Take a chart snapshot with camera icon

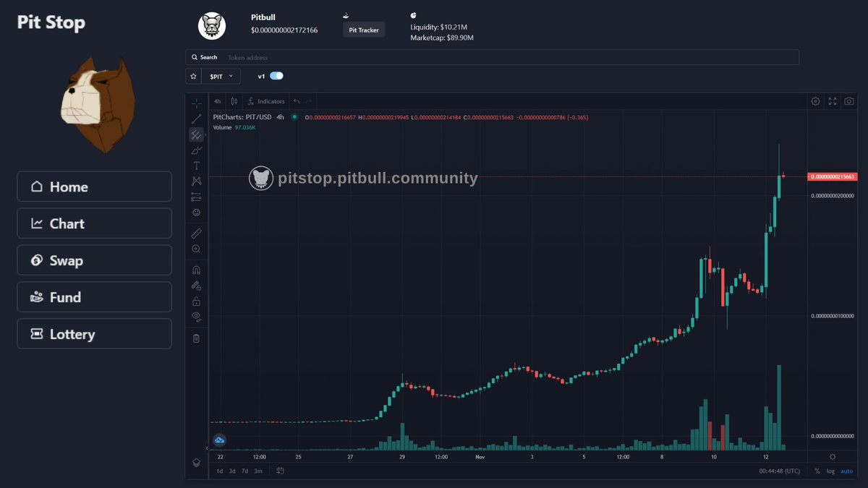click(849, 101)
